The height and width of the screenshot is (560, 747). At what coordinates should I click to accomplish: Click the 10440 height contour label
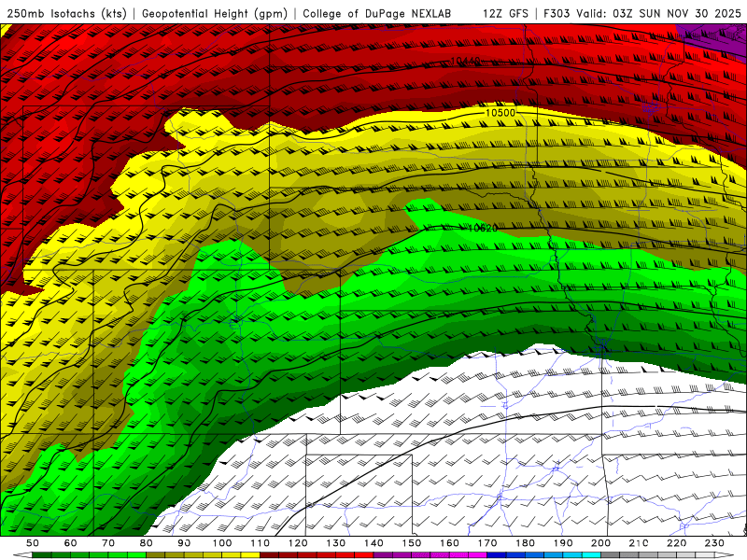coord(465,61)
